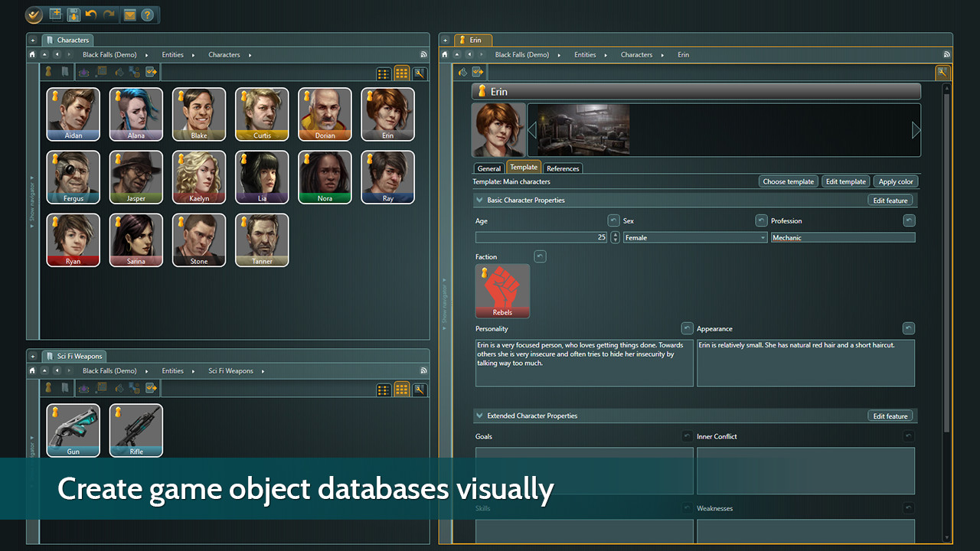Image resolution: width=980 pixels, height=551 pixels.
Task: Switch to the References tab
Action: click(563, 168)
